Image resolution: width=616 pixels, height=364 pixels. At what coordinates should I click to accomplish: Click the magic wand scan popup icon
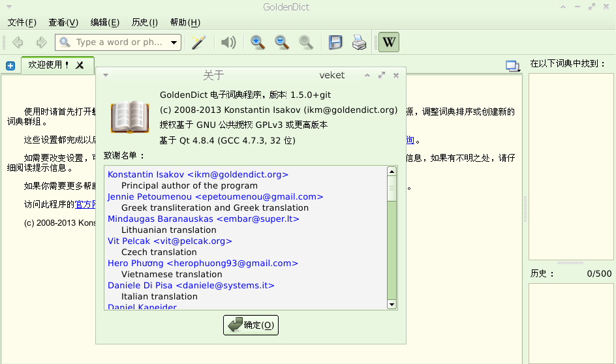tap(199, 42)
